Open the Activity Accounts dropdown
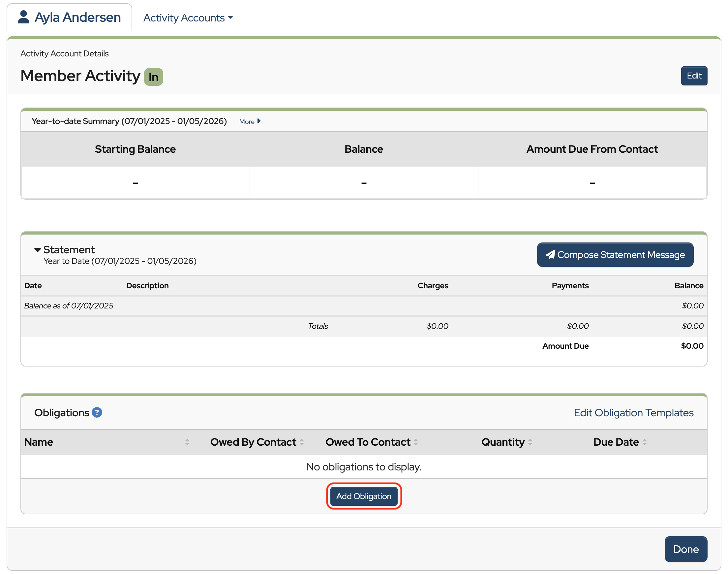The image size is (728, 574). coord(188,18)
